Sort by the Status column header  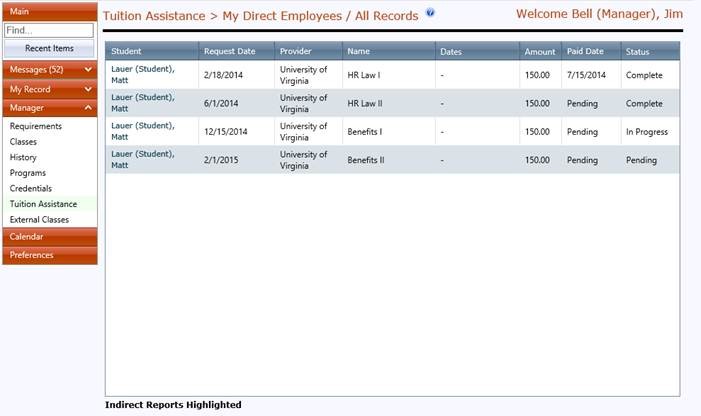click(x=650, y=51)
